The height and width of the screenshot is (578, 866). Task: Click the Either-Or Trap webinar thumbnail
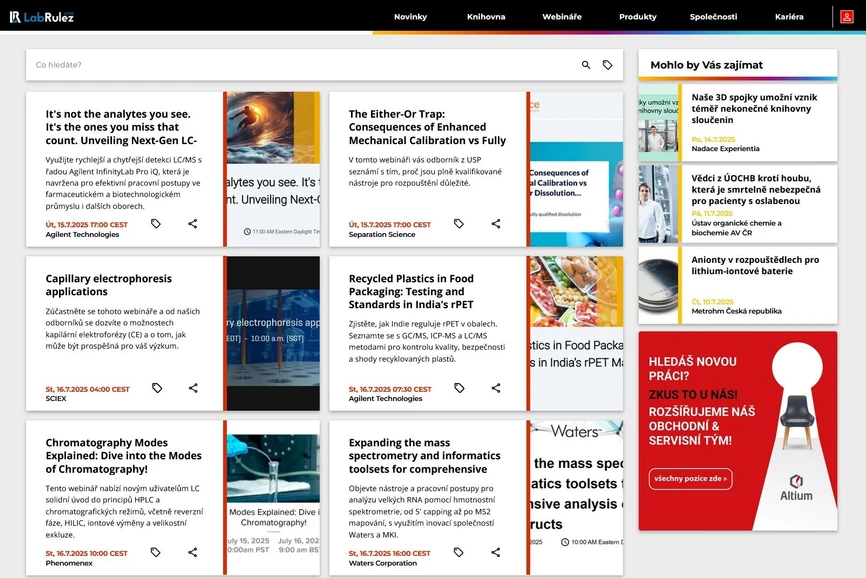click(x=577, y=169)
